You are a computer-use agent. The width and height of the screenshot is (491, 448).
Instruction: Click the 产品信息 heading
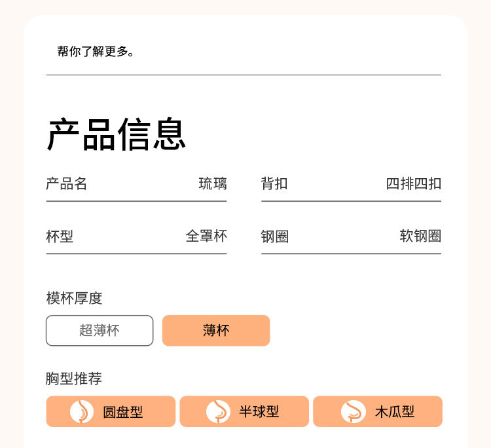(x=117, y=135)
